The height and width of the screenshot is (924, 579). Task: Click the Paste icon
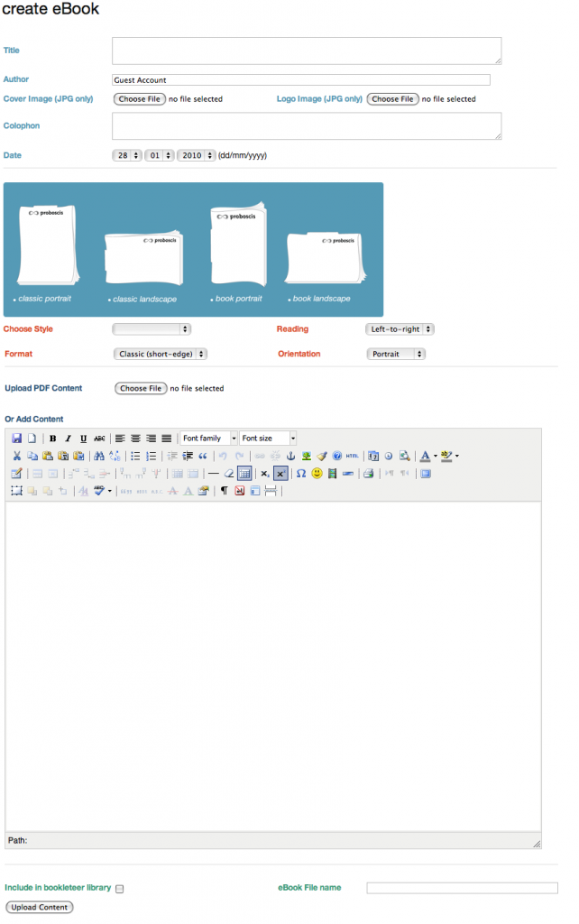click(x=48, y=456)
